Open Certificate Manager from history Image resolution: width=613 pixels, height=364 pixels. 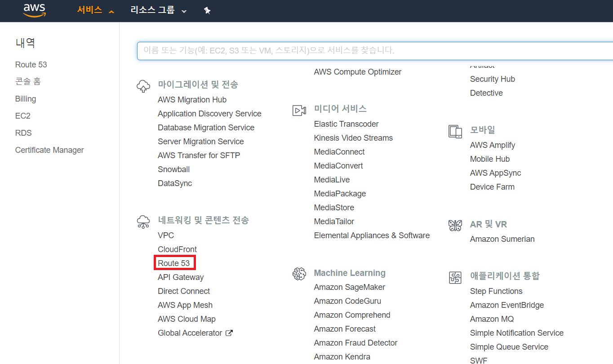[49, 150]
